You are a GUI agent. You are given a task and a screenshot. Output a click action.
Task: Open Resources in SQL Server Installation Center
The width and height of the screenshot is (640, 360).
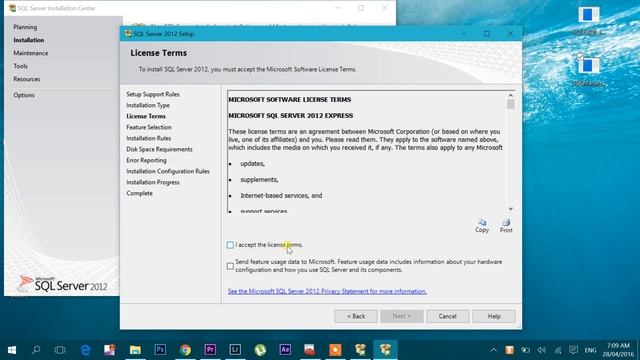pyautogui.click(x=27, y=79)
